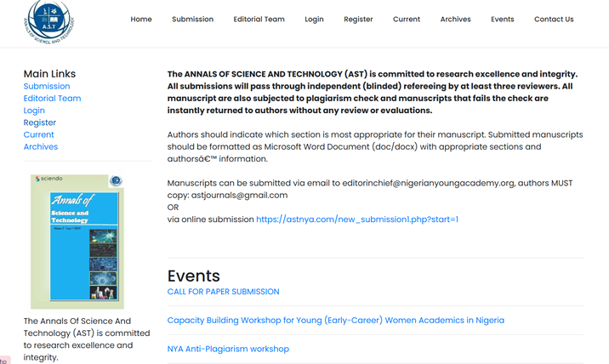Open Events in the top navigation
This screenshot has width=609, height=364.
[x=502, y=19]
